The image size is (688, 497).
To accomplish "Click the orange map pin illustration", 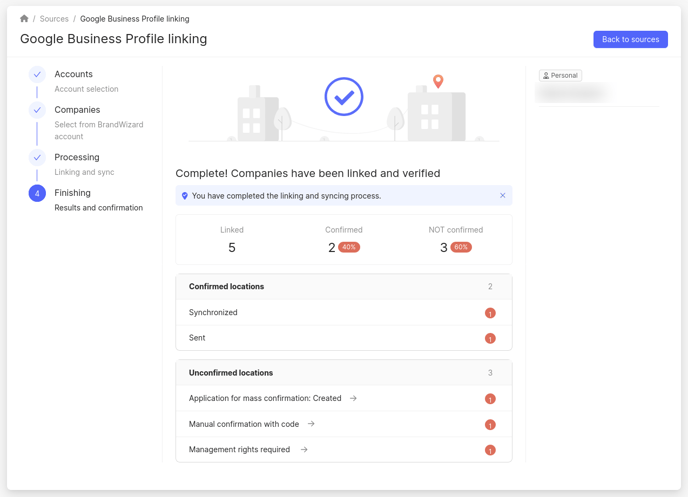I will [x=438, y=81].
